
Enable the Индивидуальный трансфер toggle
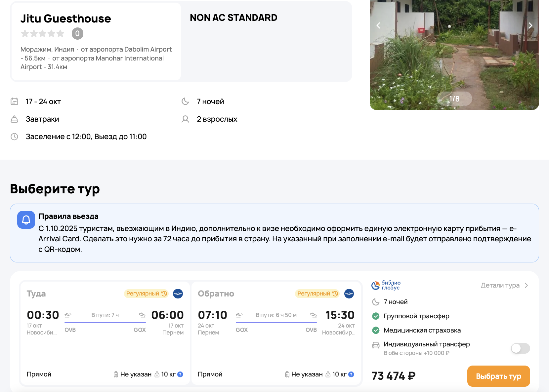(x=520, y=348)
